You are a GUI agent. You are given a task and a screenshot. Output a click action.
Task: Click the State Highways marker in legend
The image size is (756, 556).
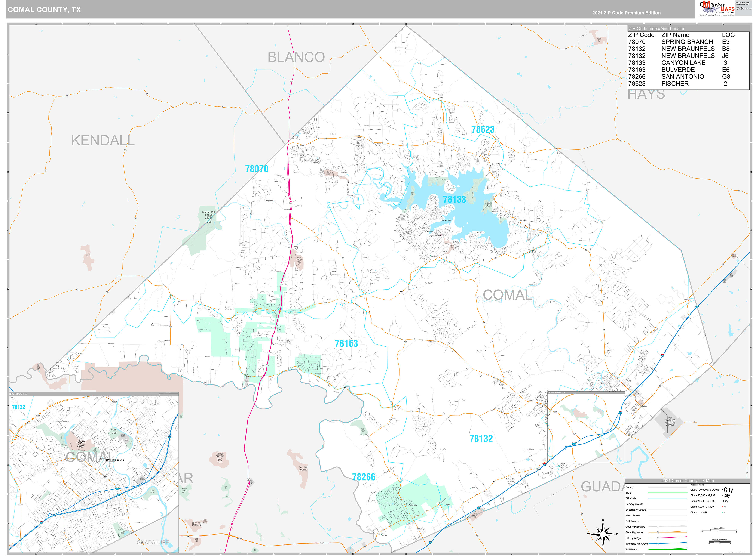[658, 532]
